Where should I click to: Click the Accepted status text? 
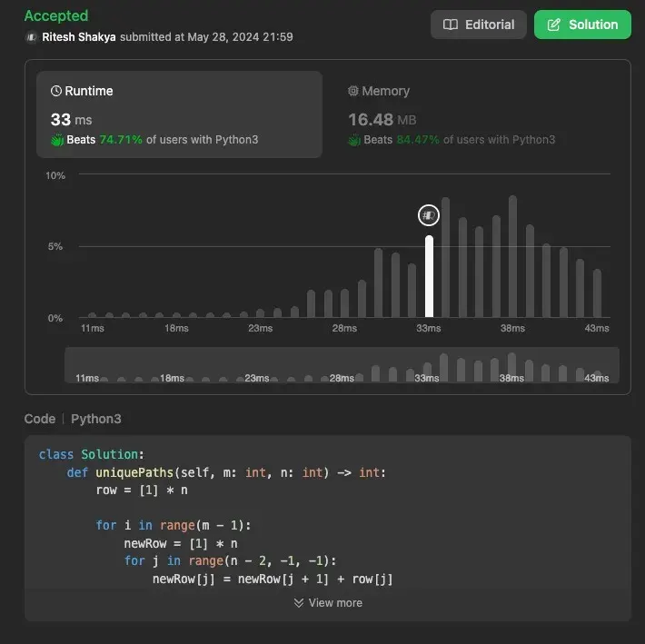click(56, 15)
